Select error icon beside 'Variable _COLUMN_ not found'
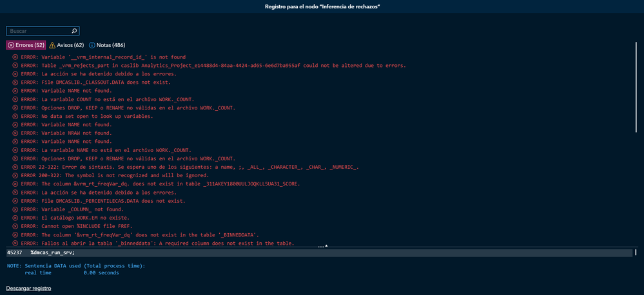Screen dimensions: 644x295 (15, 209)
